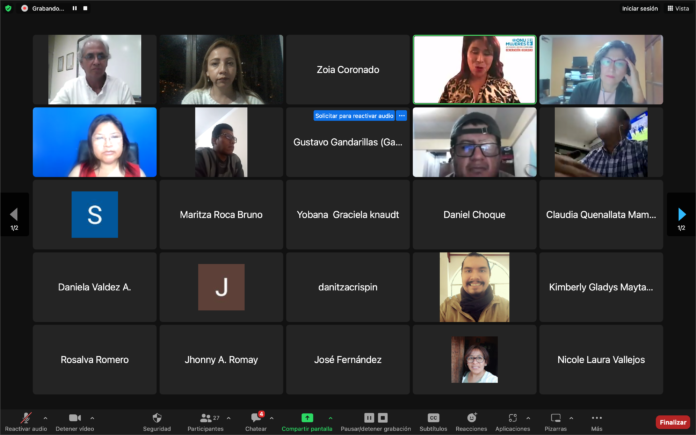Click Solicitar para reactivar audio
Image resolution: width=696 pixels, height=435 pixels.
click(354, 116)
